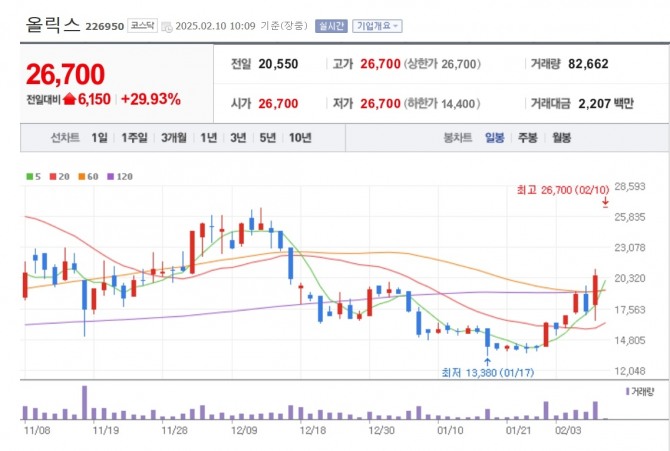
Task: Switch to 월봉 monthly candle chart
Action: tap(561, 138)
